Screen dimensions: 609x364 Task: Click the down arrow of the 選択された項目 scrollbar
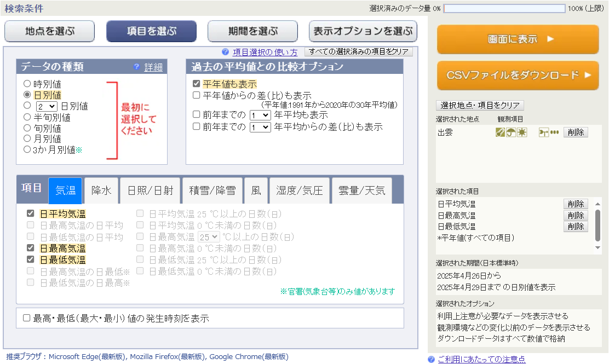point(598,247)
